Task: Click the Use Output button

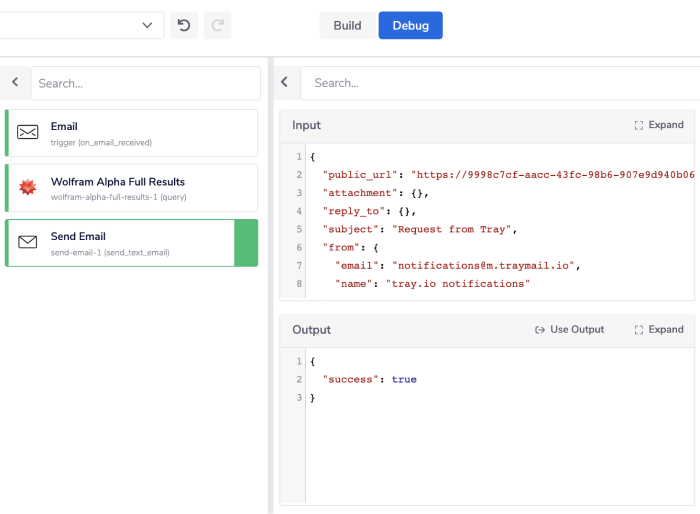Action: (x=570, y=330)
